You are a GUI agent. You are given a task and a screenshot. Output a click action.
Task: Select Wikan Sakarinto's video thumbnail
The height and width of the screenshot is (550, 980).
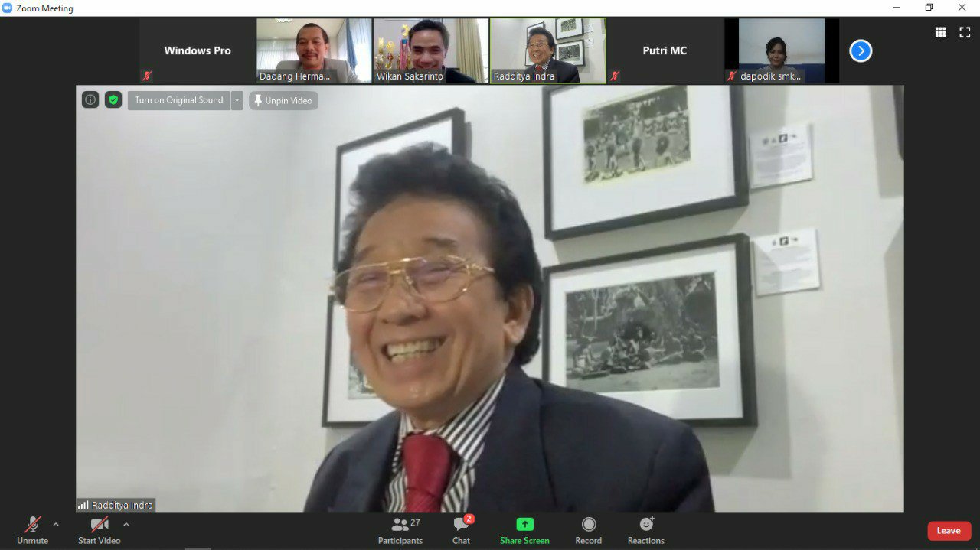(430, 50)
